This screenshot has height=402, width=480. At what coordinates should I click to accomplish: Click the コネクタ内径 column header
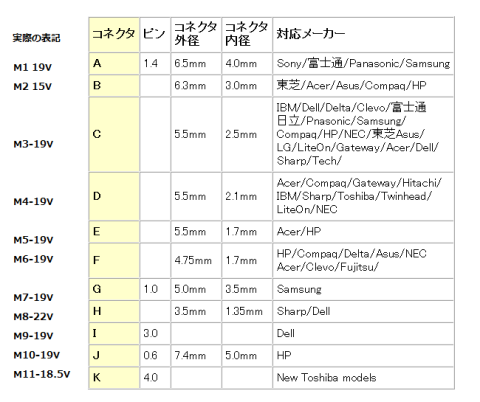click(247, 34)
